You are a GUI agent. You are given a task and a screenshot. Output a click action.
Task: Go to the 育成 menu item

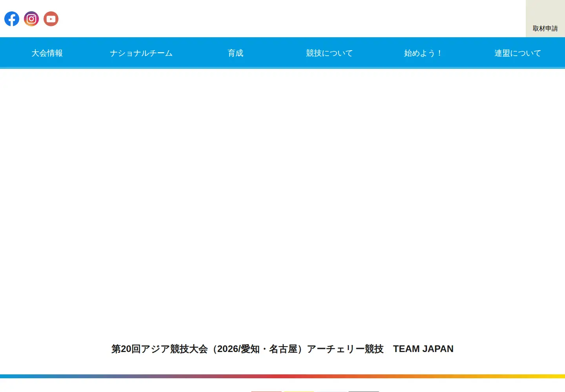click(235, 53)
